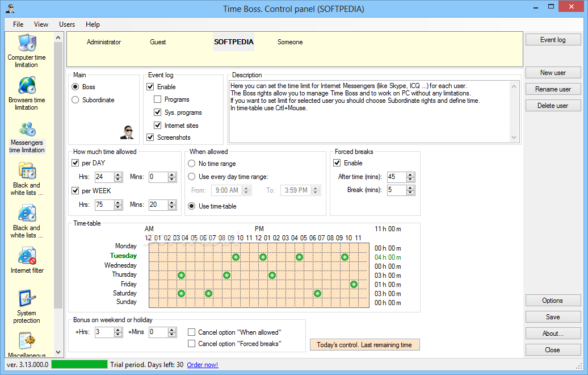Toggle the per WEEK limit checkbox
588x375 pixels.
tap(75, 191)
